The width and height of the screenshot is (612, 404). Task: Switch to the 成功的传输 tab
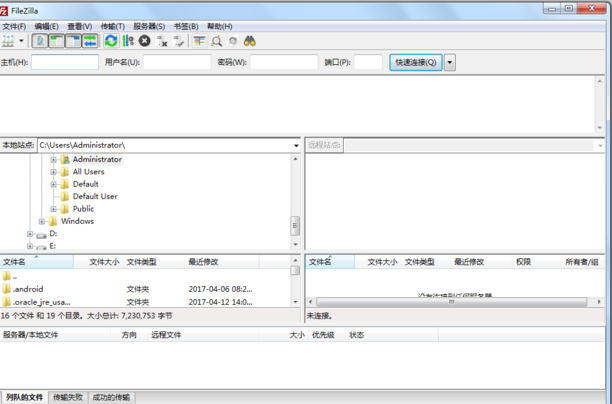(x=111, y=397)
